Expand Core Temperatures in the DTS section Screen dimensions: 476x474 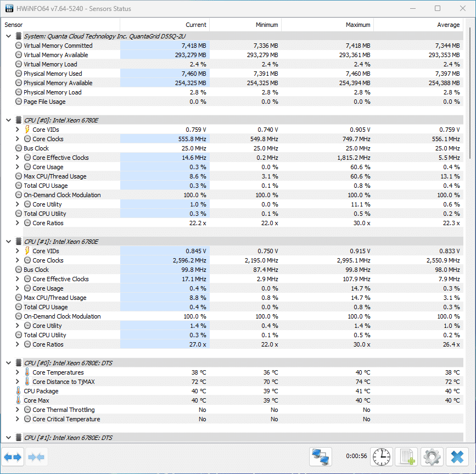click(18, 372)
